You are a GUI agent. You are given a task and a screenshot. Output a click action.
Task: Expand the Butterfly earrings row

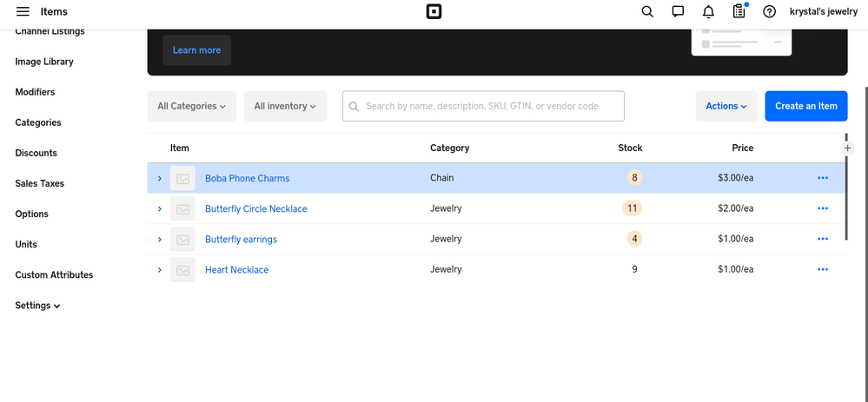click(x=160, y=240)
